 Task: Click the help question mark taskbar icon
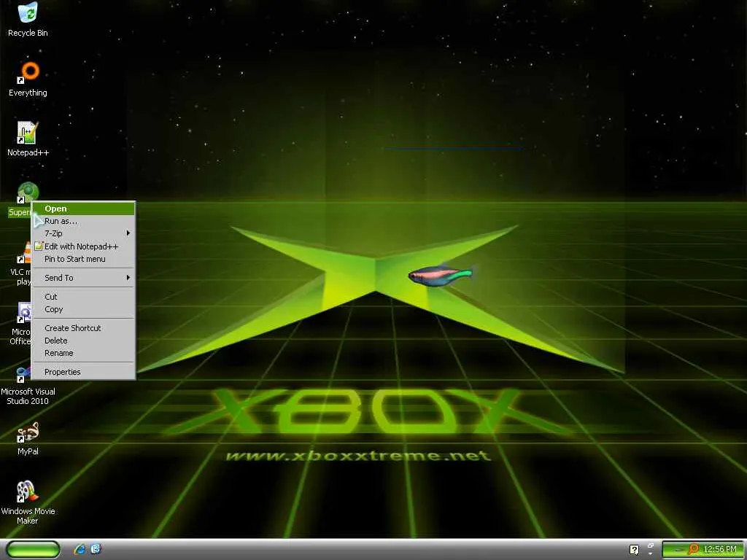tap(634, 550)
